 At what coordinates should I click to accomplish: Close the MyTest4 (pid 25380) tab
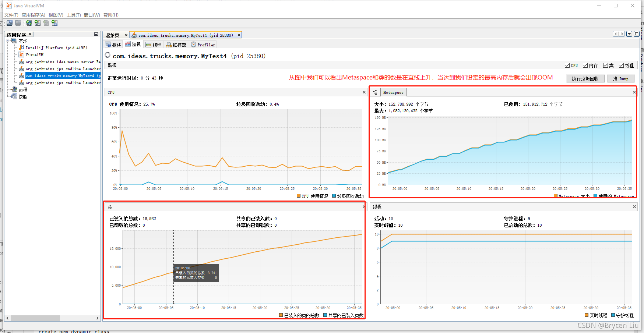tap(239, 35)
